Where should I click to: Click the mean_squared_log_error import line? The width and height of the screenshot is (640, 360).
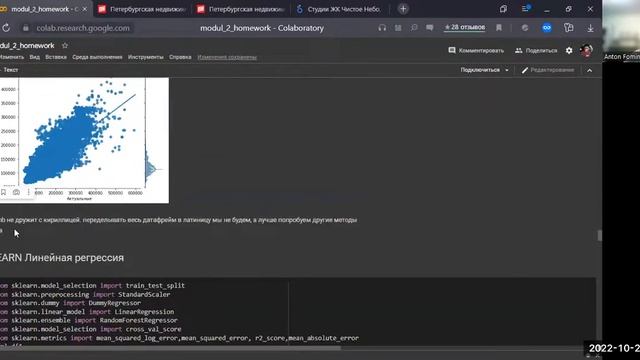tap(180, 338)
